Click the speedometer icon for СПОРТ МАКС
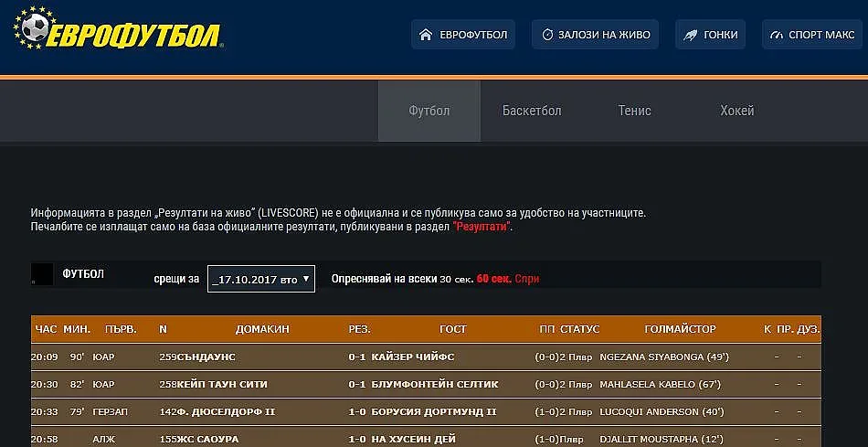This screenshot has height=447, width=868. [x=778, y=35]
